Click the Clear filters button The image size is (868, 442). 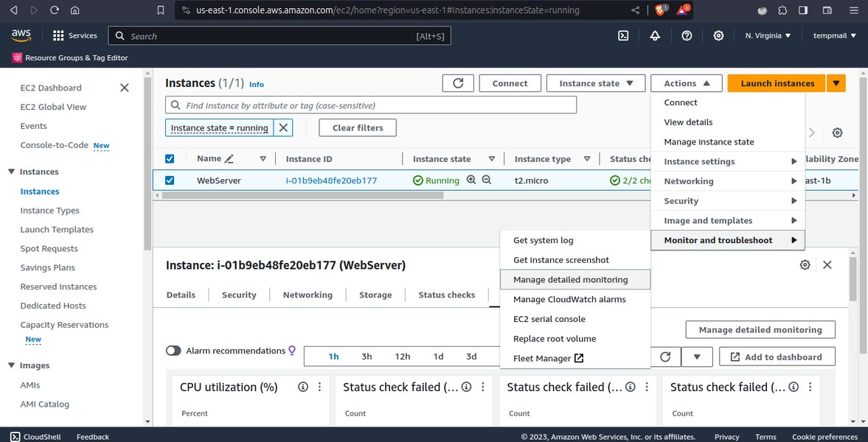click(358, 127)
